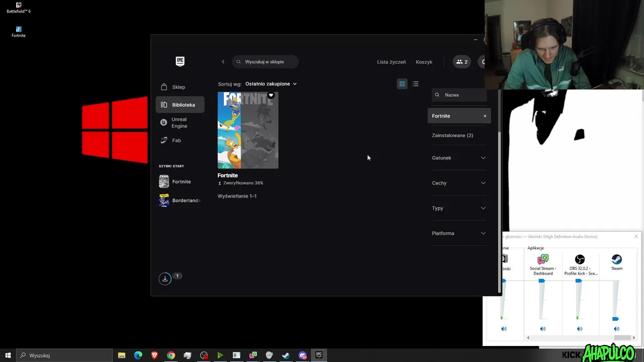
Task: Launch Borderlands from Szybki Start
Action: click(x=180, y=201)
